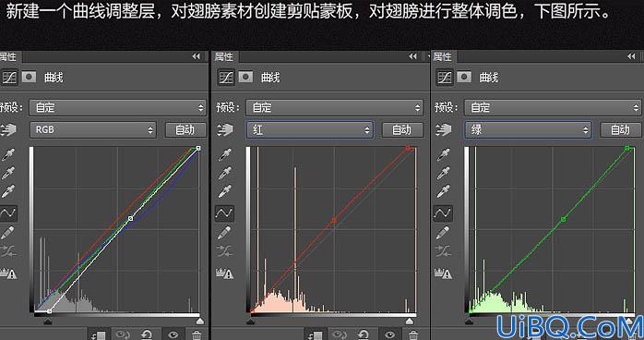Screen dimensions: 644x340
Task: Reset the adjustment in the 红 panel
Action: pos(364,335)
